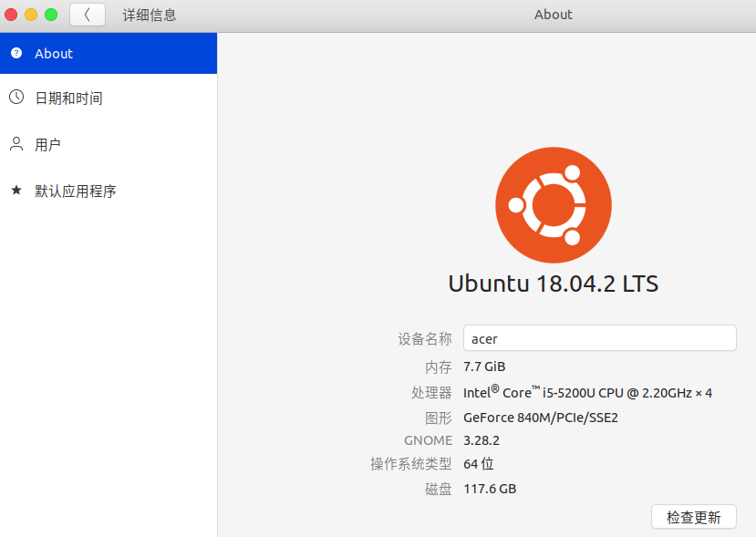Screen dimensions: 756x537
Task: Click the device name field containing acer
Action: click(600, 338)
